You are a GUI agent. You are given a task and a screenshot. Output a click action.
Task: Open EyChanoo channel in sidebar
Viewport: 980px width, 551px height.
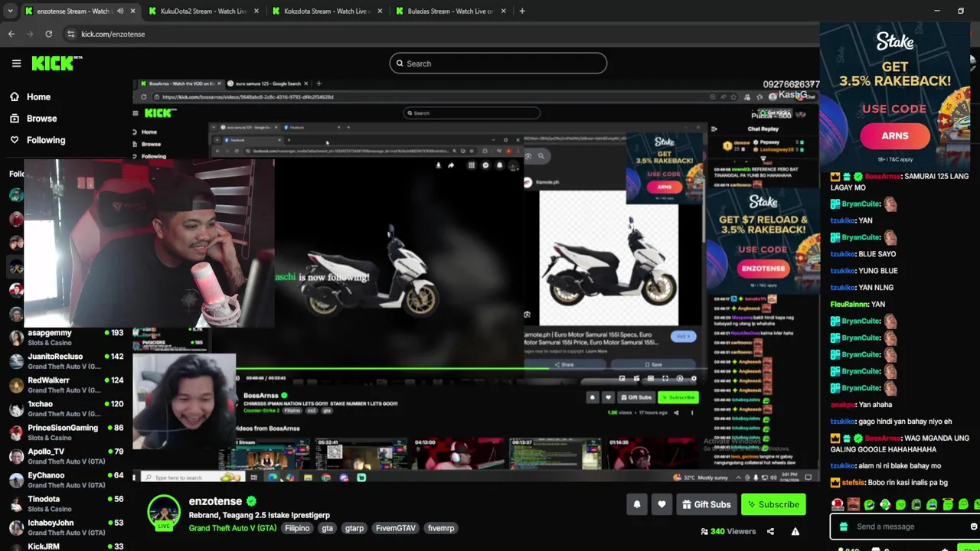pyautogui.click(x=66, y=480)
